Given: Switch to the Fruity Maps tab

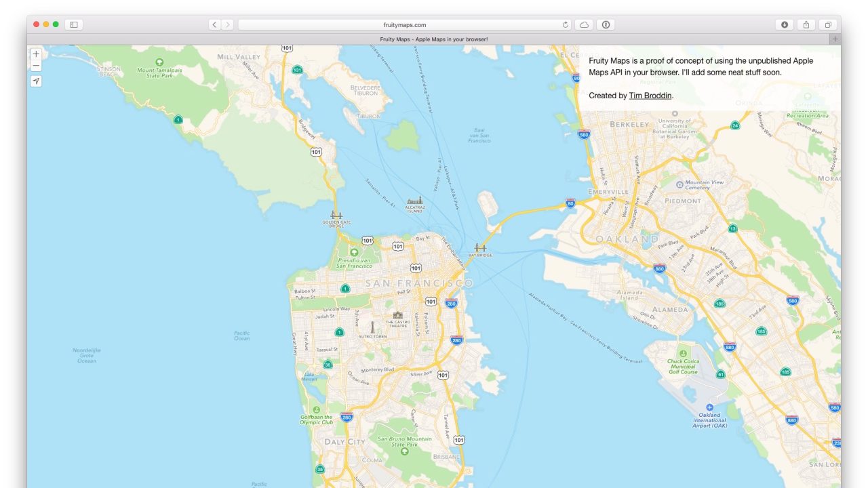Looking at the screenshot, I should 434,39.
